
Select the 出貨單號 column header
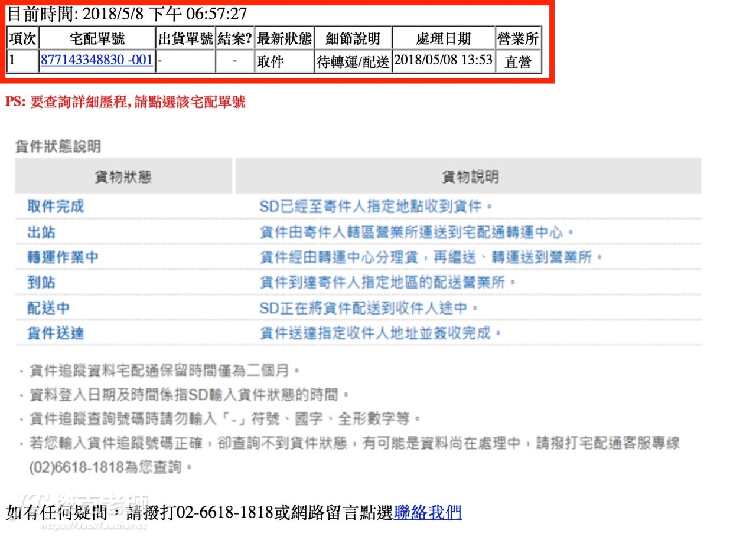(185, 39)
